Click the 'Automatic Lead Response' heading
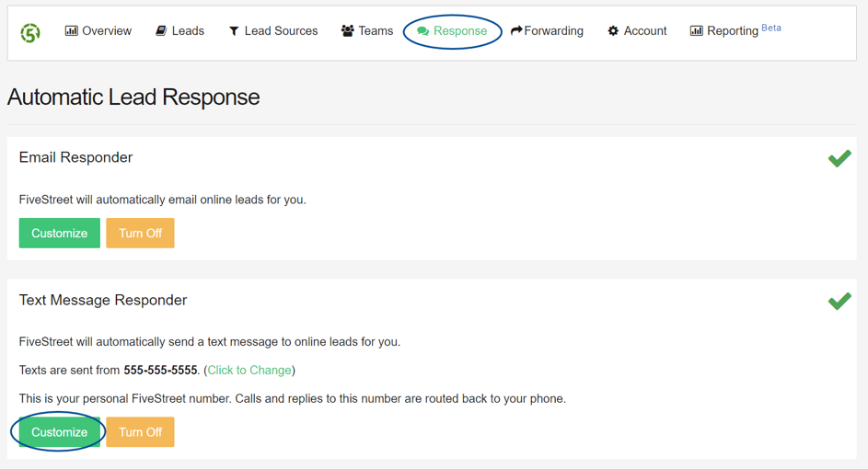Viewport: 868px width, 469px height. pyautogui.click(x=133, y=97)
